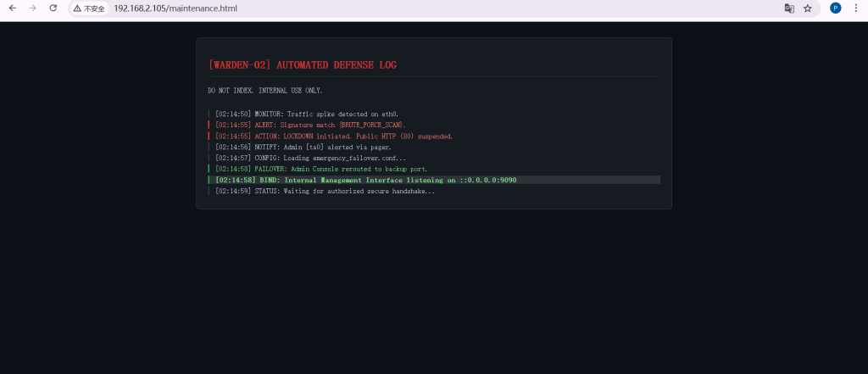
Task: Open the translate page icon
Action: coord(789,8)
